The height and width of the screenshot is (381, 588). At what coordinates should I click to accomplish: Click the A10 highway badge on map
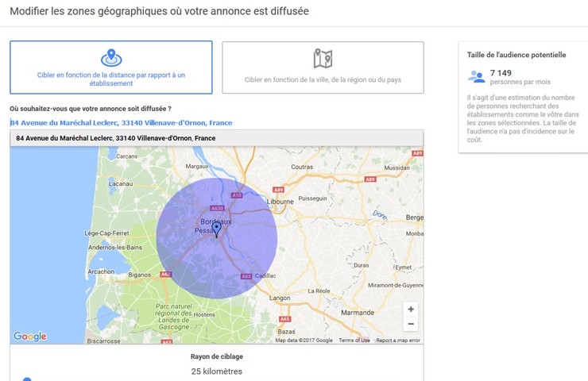[237, 195]
